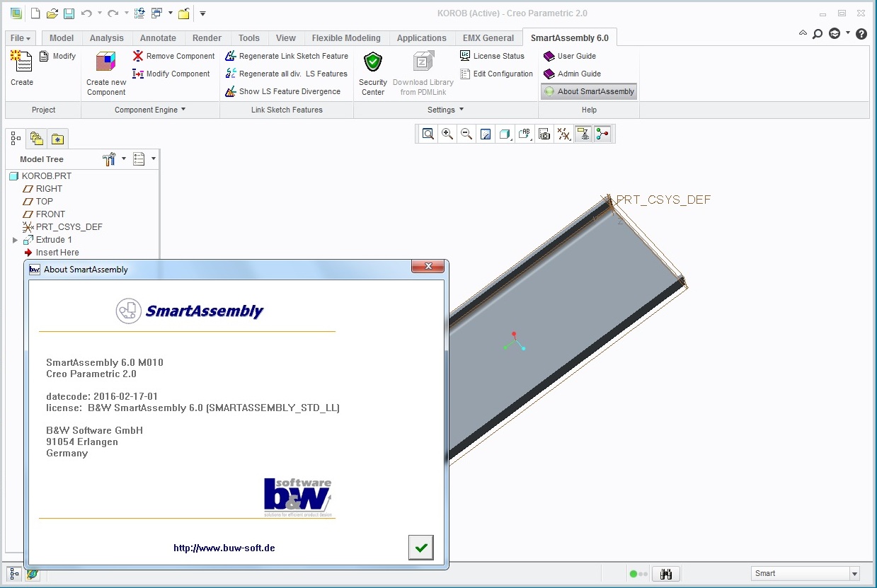Switch to the EMX General tab

[488, 38]
